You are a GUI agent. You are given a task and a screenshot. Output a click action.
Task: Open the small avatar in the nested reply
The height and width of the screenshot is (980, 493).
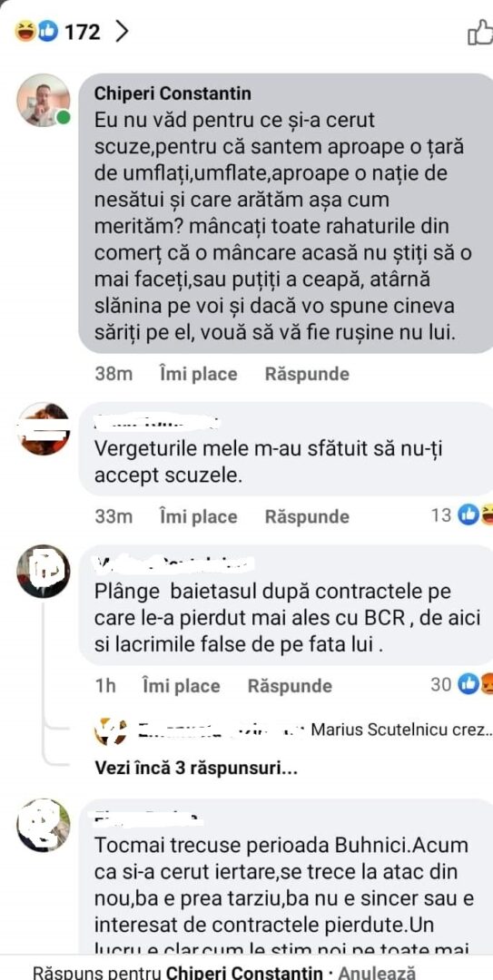(x=110, y=730)
